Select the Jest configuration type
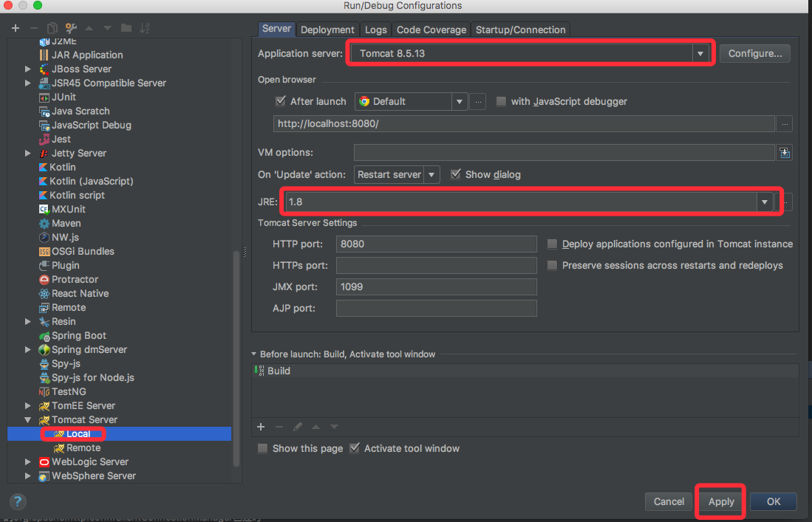Viewport: 812px width, 522px height. pyautogui.click(x=61, y=139)
